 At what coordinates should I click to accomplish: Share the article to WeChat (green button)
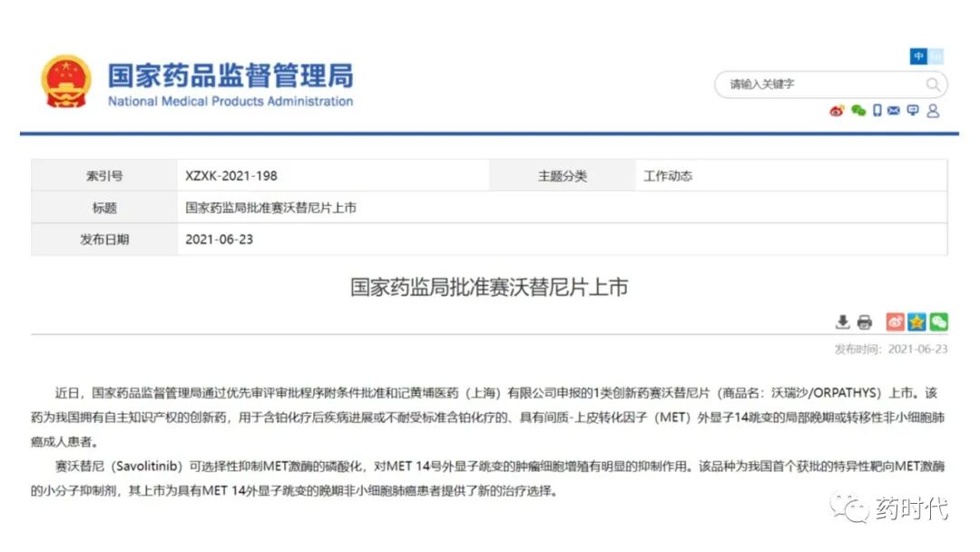click(x=938, y=322)
